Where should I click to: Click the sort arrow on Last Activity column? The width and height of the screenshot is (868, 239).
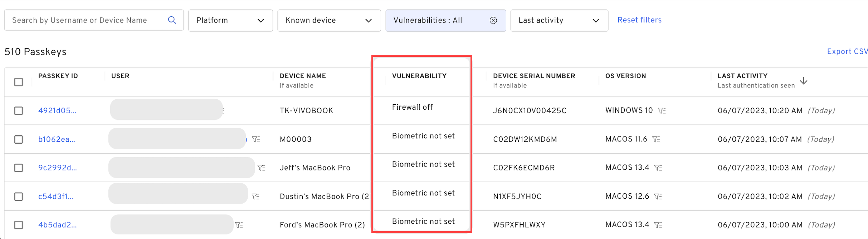tap(804, 81)
